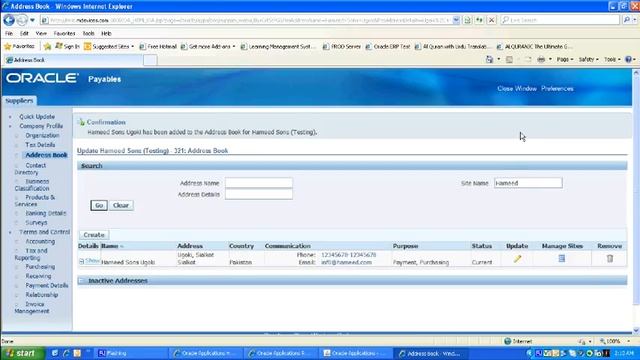Open the Tools dropdown in command bar
640x360 pixels.
tap(612, 60)
